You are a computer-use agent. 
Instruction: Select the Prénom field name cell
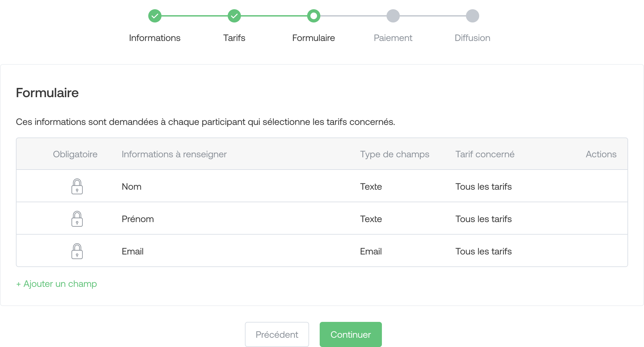138,219
